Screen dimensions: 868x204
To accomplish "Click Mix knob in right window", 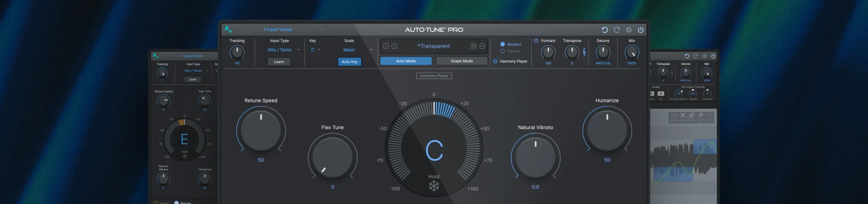I will tap(707, 73).
